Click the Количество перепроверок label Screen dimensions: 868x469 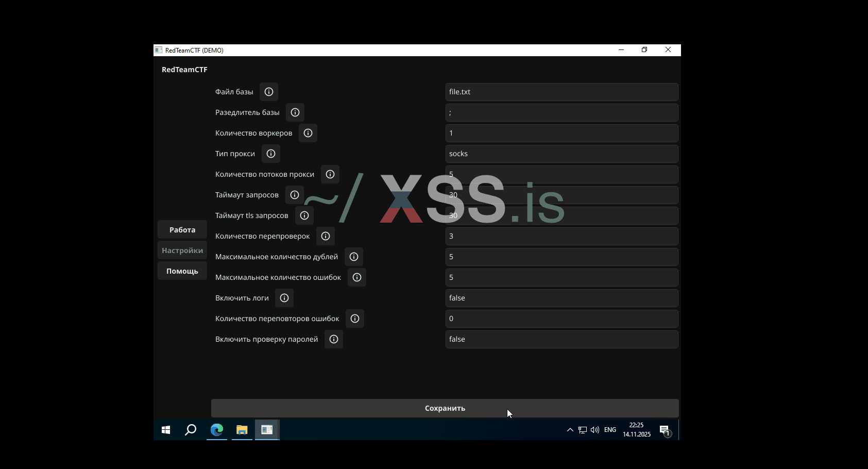coord(263,236)
